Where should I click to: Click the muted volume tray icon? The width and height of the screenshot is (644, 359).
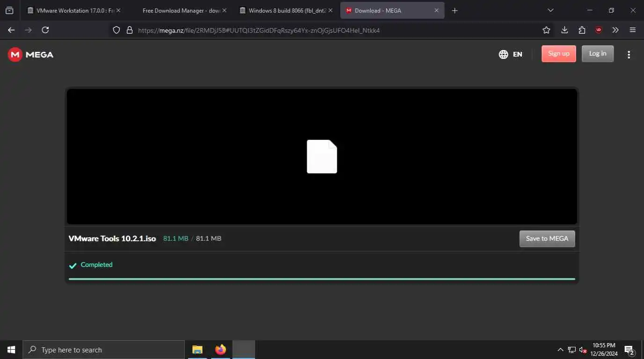[583, 350]
